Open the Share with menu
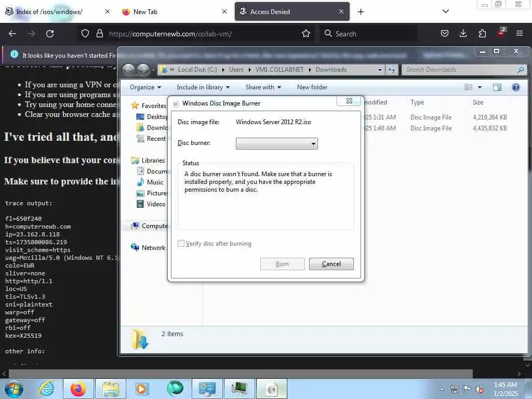The width and height of the screenshot is (532, 399). pyautogui.click(x=263, y=87)
